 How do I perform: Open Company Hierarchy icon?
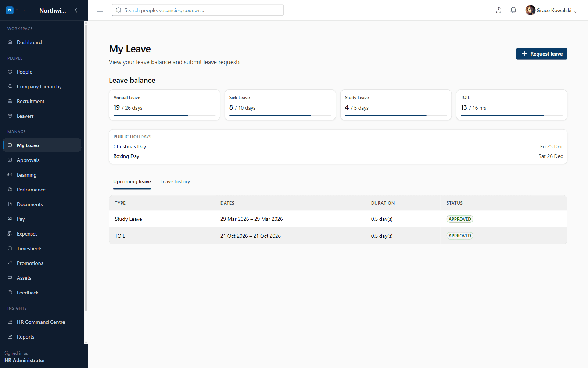point(10,86)
